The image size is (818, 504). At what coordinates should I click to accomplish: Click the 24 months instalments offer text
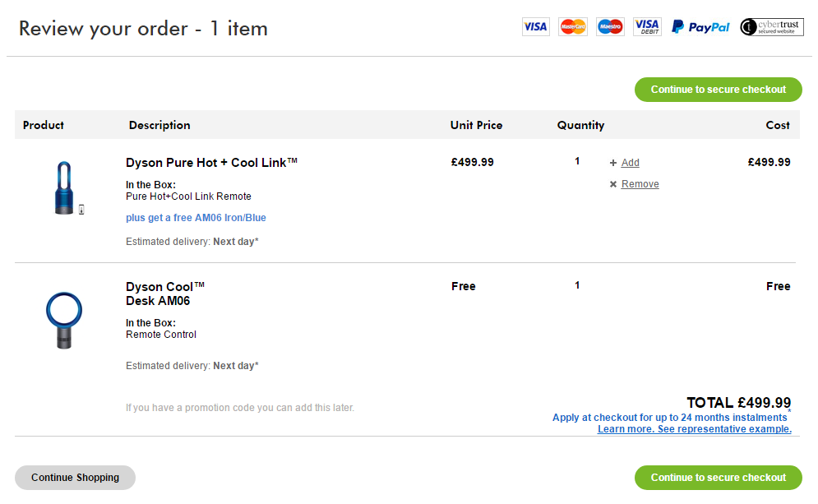[669, 418]
